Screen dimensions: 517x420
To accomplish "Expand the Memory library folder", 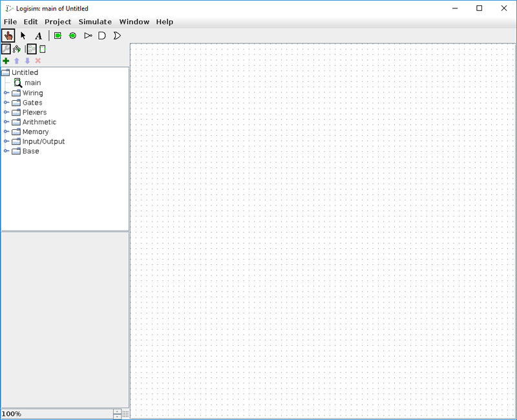I will pyautogui.click(x=6, y=132).
